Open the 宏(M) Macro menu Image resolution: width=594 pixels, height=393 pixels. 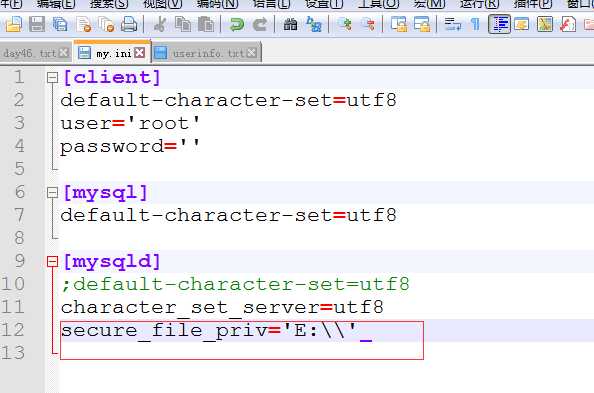(x=429, y=4)
